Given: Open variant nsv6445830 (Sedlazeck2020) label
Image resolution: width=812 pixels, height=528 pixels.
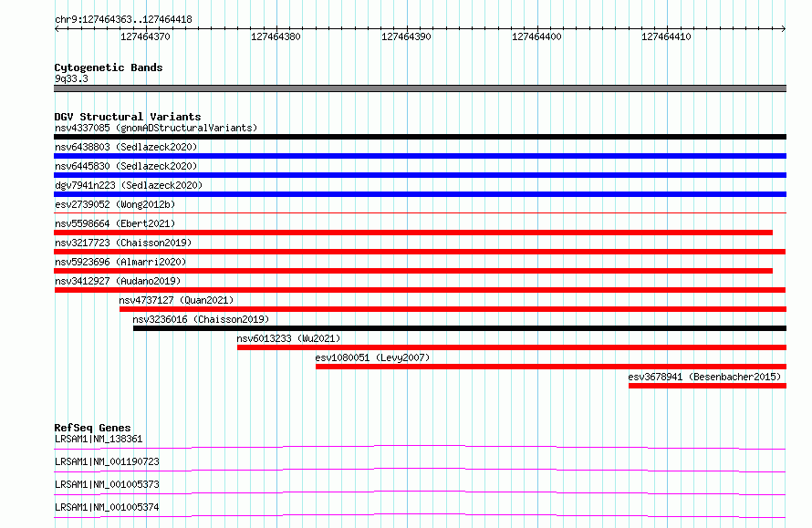Looking at the screenshot, I should click(126, 166).
